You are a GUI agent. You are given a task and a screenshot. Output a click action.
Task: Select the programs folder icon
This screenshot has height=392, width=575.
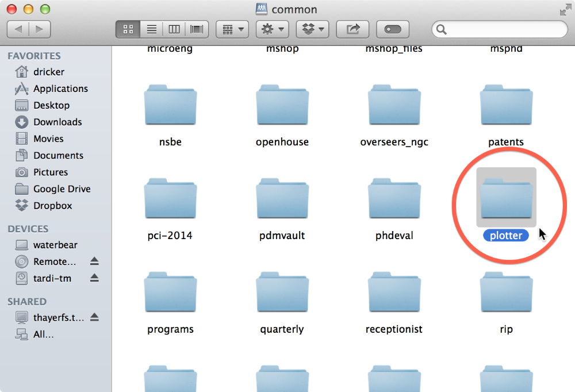coord(170,292)
